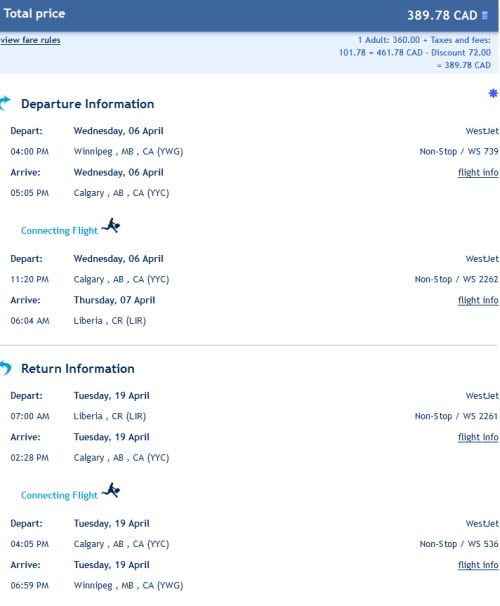Click the blue asterisk icon
Screen dimensions: 500x606
click(x=493, y=93)
